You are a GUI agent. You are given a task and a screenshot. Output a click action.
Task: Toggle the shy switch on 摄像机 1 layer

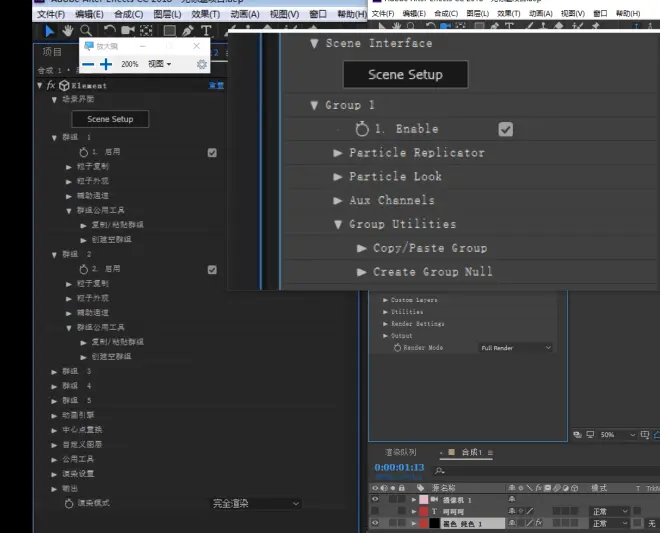512,499
